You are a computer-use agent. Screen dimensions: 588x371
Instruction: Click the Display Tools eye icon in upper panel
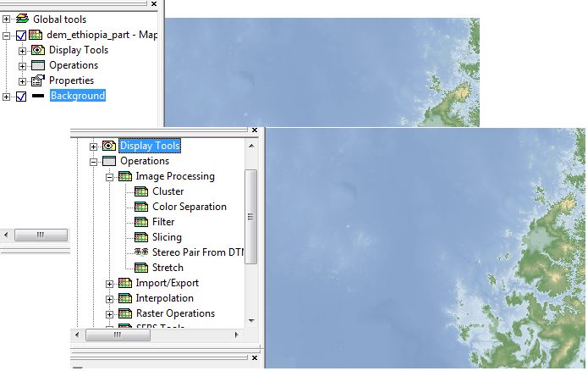pos(38,50)
